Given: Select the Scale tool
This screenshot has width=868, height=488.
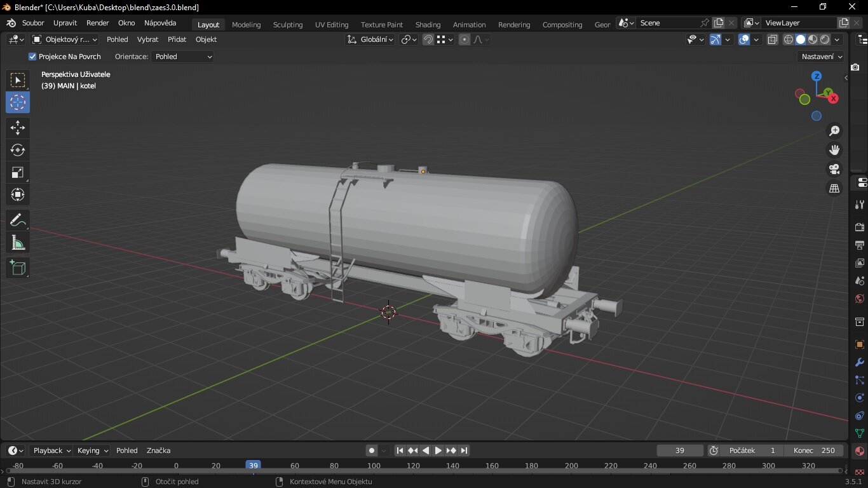Looking at the screenshot, I should [18, 172].
